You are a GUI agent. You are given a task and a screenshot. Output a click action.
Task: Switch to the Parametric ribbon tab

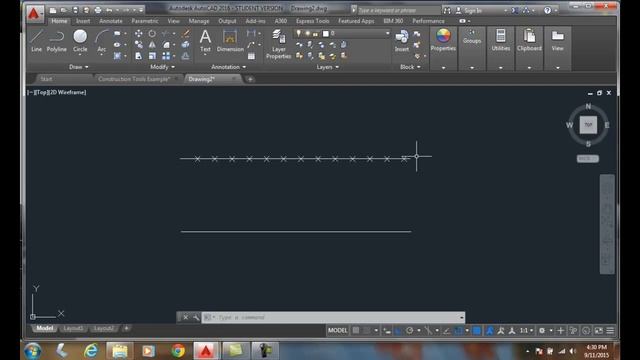pos(144,21)
